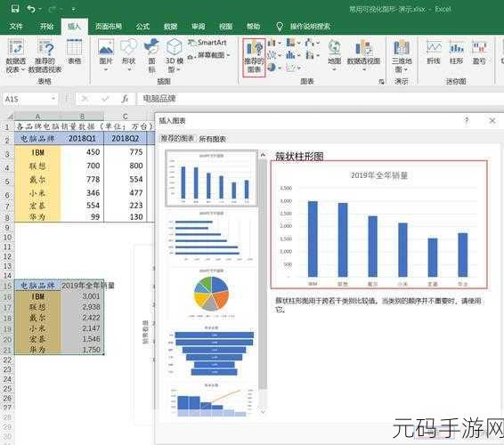Click the scroll up arrow in chart list
The height and width of the screenshot is (445, 504).
tap(263, 155)
